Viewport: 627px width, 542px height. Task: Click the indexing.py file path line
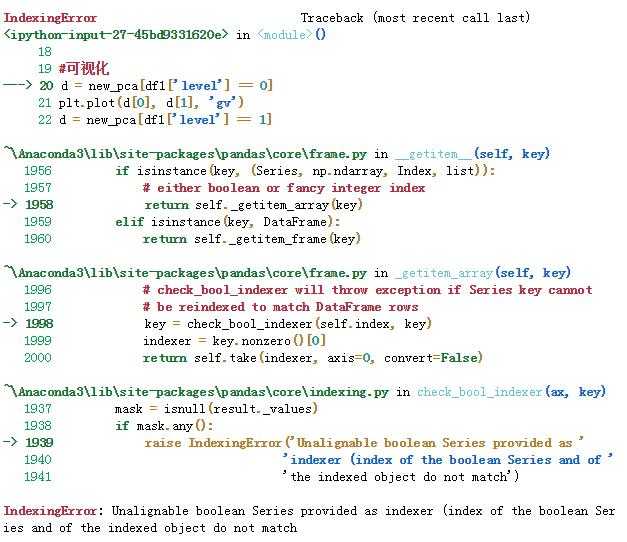click(196, 392)
